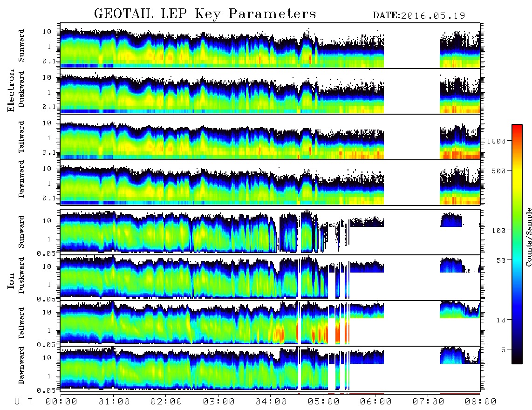This screenshot has height=410, width=532.
Task: Open the Ion Dawnward spectrogram panel
Action: click(x=270, y=369)
